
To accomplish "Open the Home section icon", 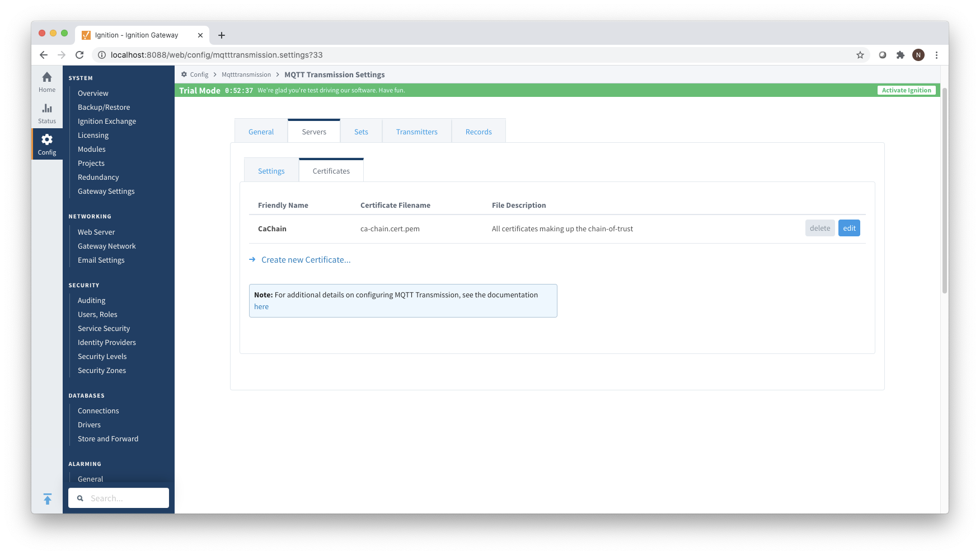I will pos(47,77).
